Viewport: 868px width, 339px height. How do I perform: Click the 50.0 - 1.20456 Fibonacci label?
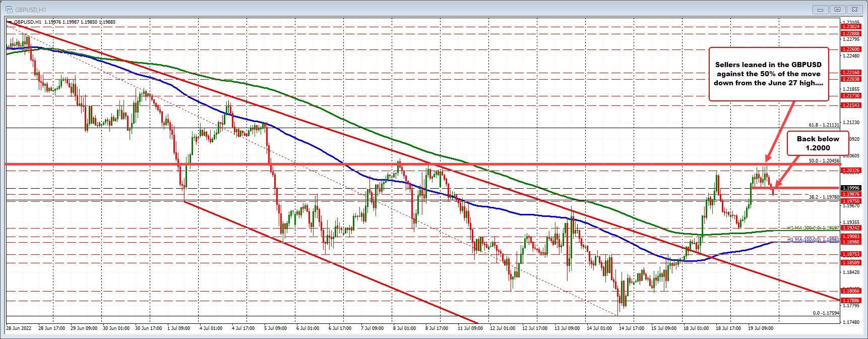tap(824, 161)
